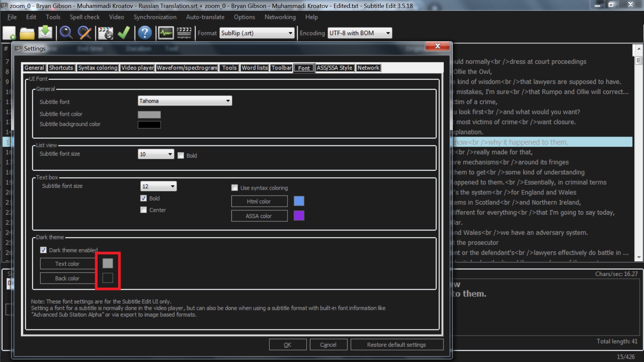644x362 pixels.
Task: Cancel the Settings dialog
Action: click(x=328, y=344)
